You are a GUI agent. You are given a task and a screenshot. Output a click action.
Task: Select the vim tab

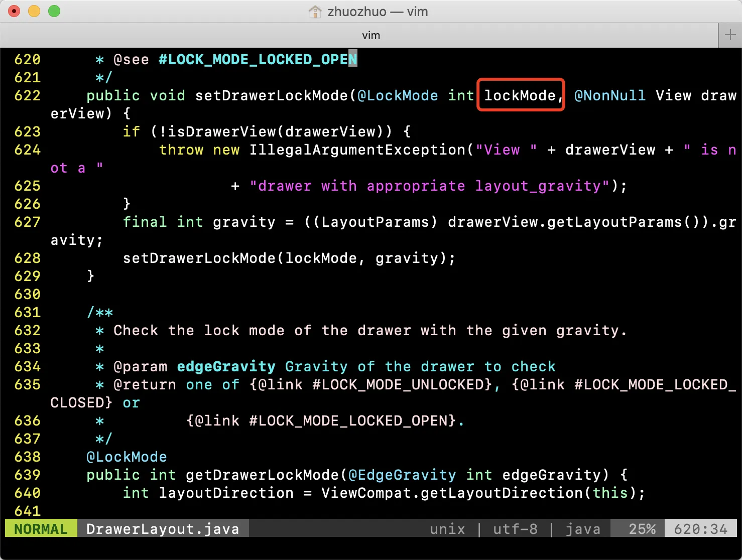(x=370, y=36)
